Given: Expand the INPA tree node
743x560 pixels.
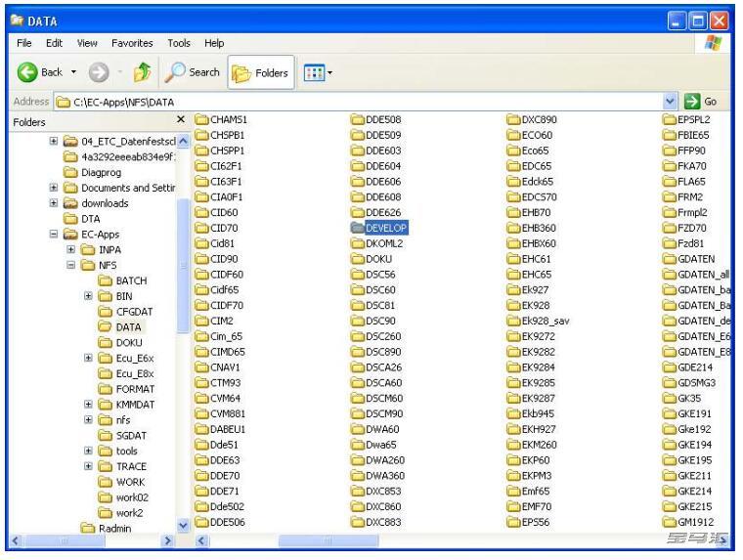Looking at the screenshot, I should click(x=71, y=249).
